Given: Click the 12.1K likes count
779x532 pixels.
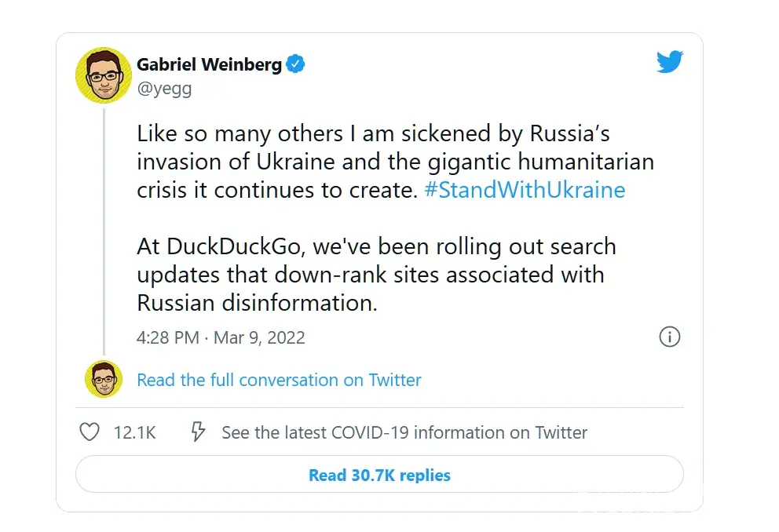Looking at the screenshot, I should click(134, 432).
